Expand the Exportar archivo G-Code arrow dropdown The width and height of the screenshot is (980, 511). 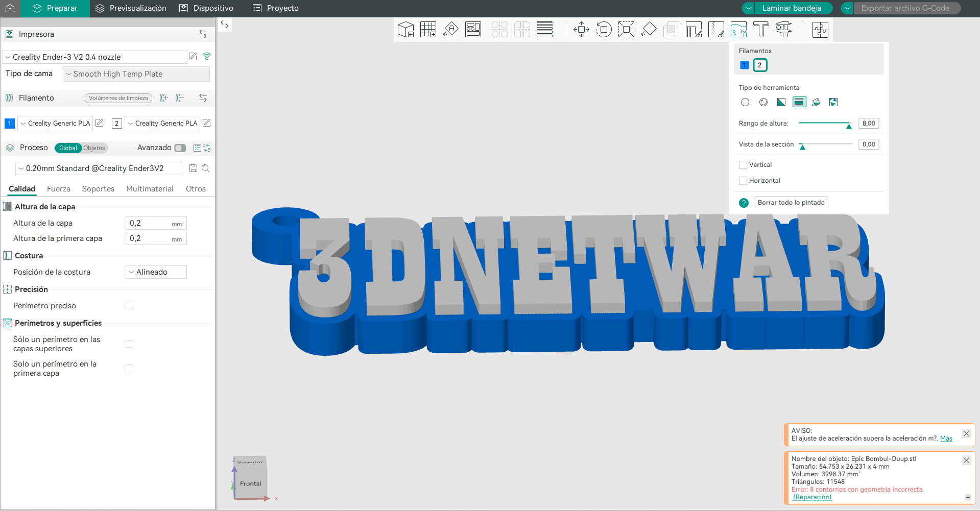coord(847,8)
